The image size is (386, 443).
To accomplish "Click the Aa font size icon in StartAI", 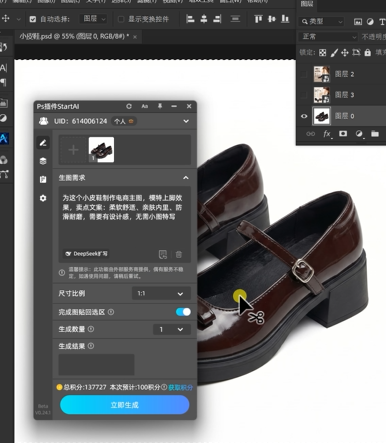I will click(144, 106).
